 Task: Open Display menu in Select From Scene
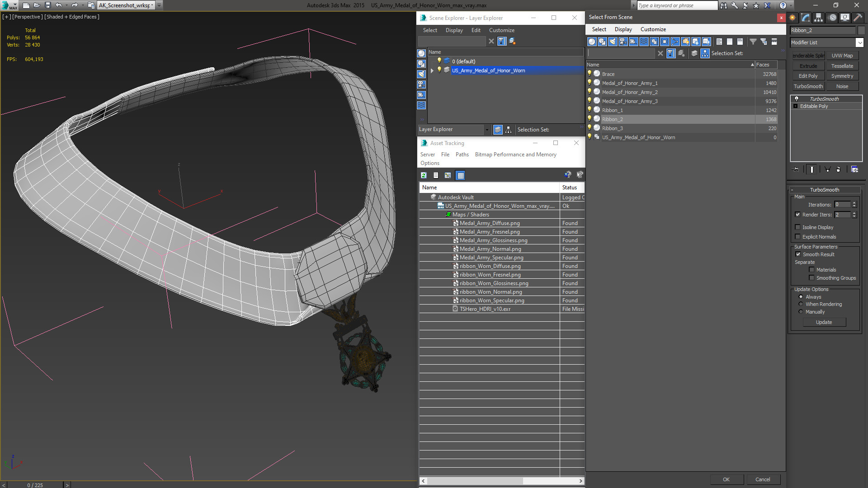pos(623,29)
